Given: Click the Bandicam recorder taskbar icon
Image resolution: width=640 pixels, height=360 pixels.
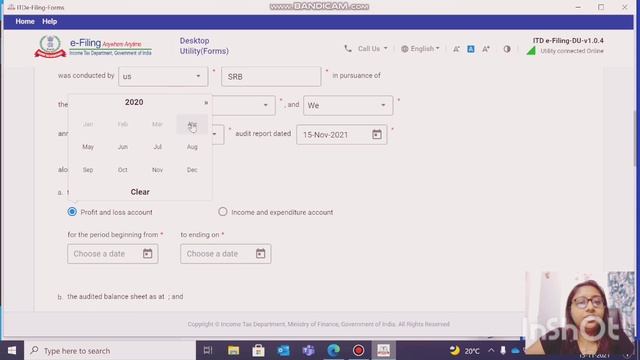Looking at the screenshot, I should (x=358, y=351).
